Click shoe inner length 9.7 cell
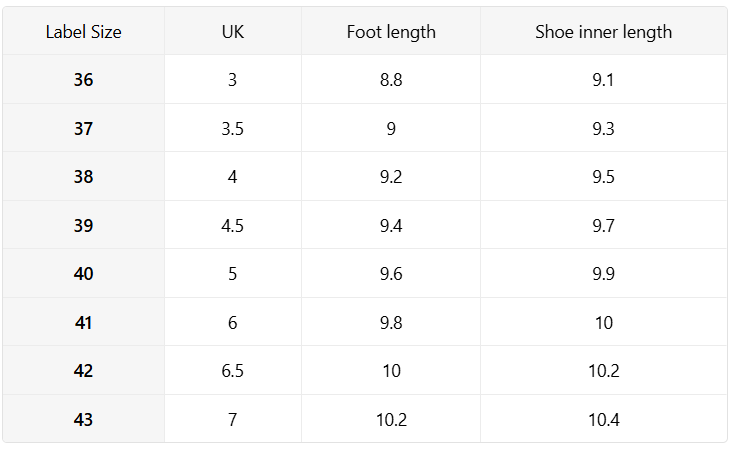The width and height of the screenshot is (730, 449). (603, 225)
